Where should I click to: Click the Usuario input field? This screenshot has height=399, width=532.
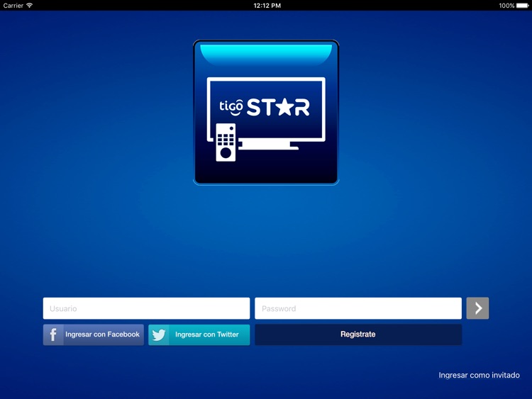tap(146, 308)
